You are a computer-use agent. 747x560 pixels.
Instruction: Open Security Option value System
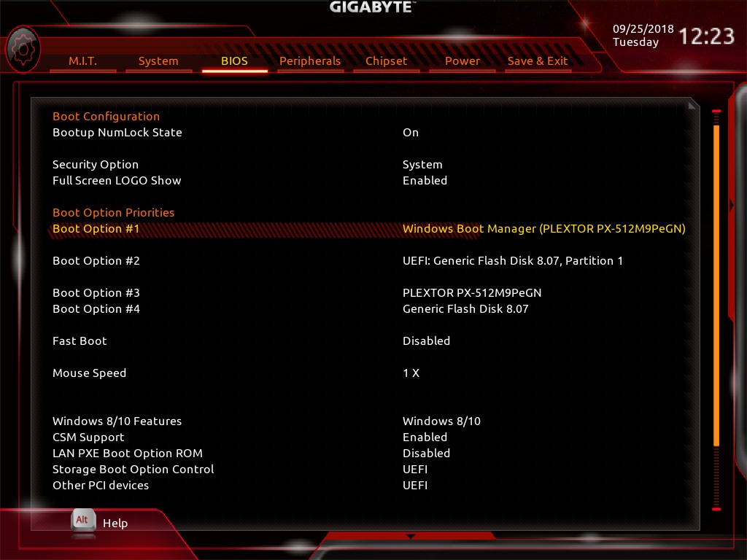[422, 164]
